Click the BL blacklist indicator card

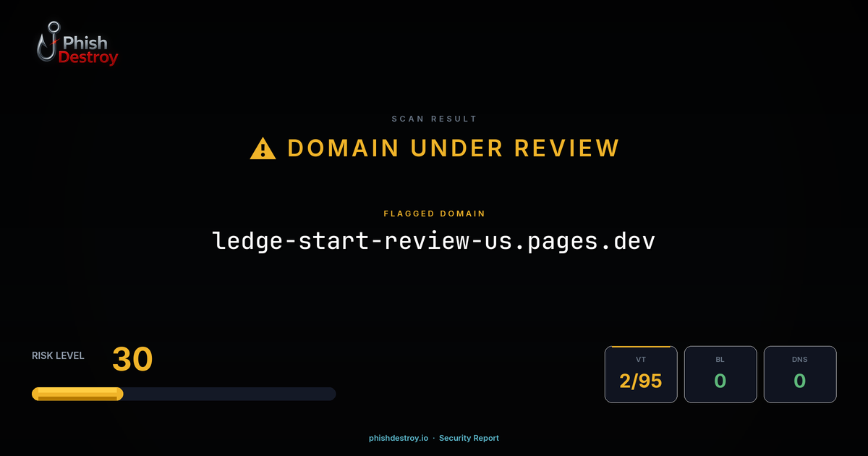pos(720,374)
